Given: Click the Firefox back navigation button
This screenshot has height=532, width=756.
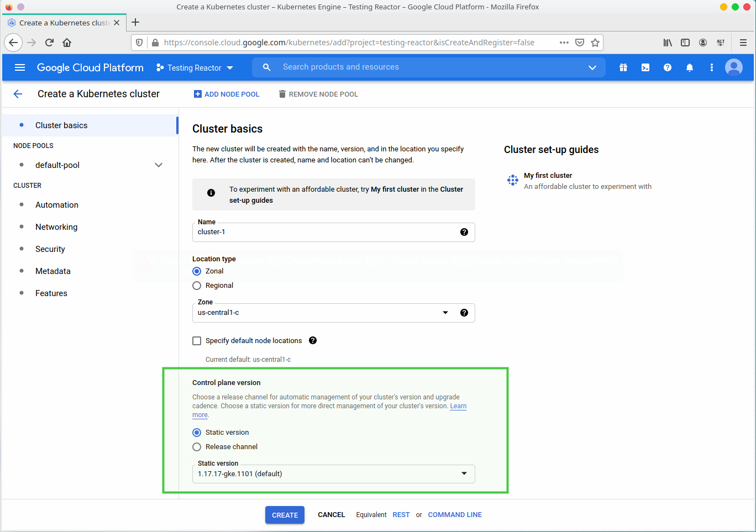Looking at the screenshot, I should coord(13,43).
